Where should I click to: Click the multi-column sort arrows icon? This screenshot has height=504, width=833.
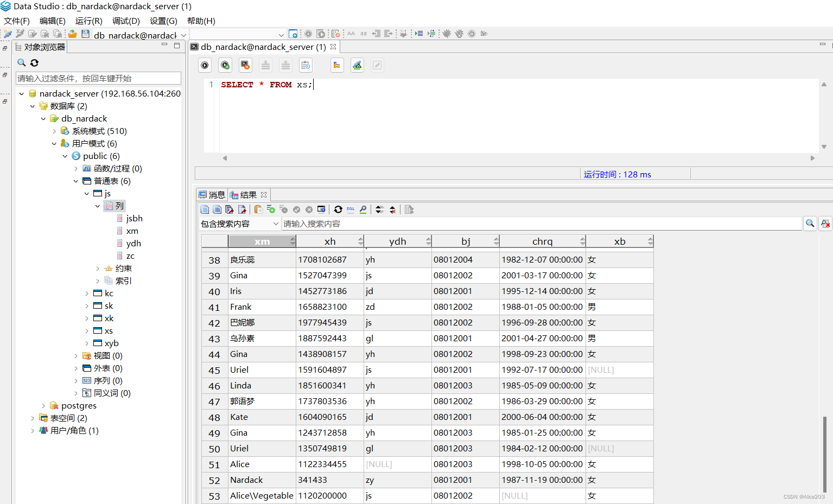(x=380, y=209)
